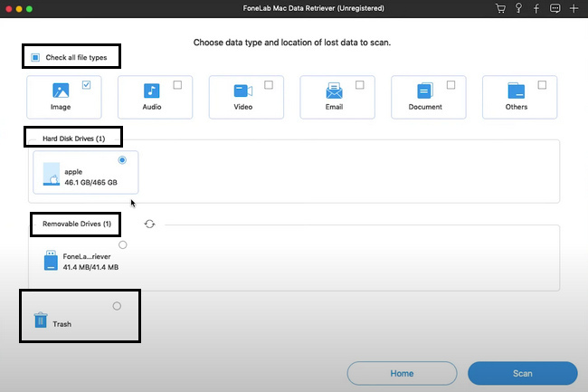This screenshot has height=392, width=588.
Task: Enable the Video file type checkbox
Action: pyautogui.click(x=269, y=85)
